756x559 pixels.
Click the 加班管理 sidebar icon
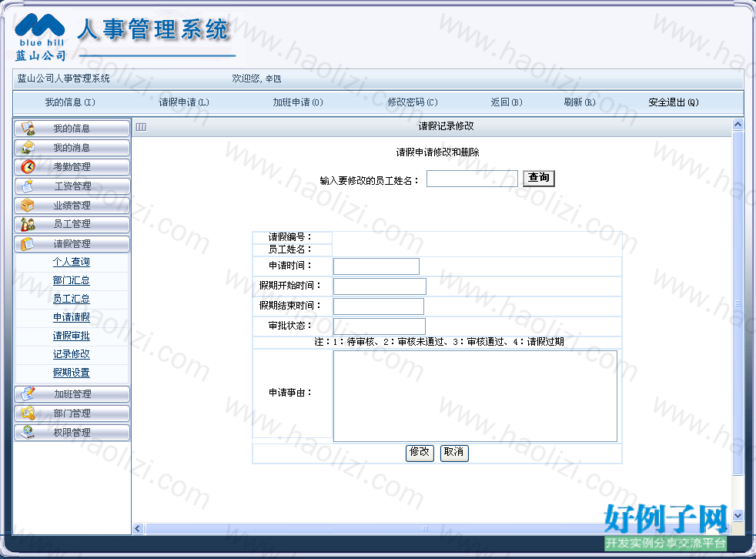28,394
